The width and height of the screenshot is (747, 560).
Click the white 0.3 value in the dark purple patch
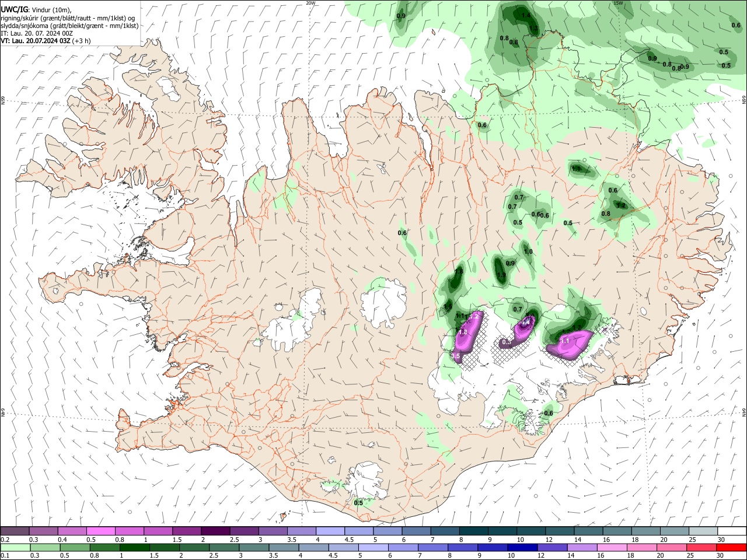click(x=507, y=343)
